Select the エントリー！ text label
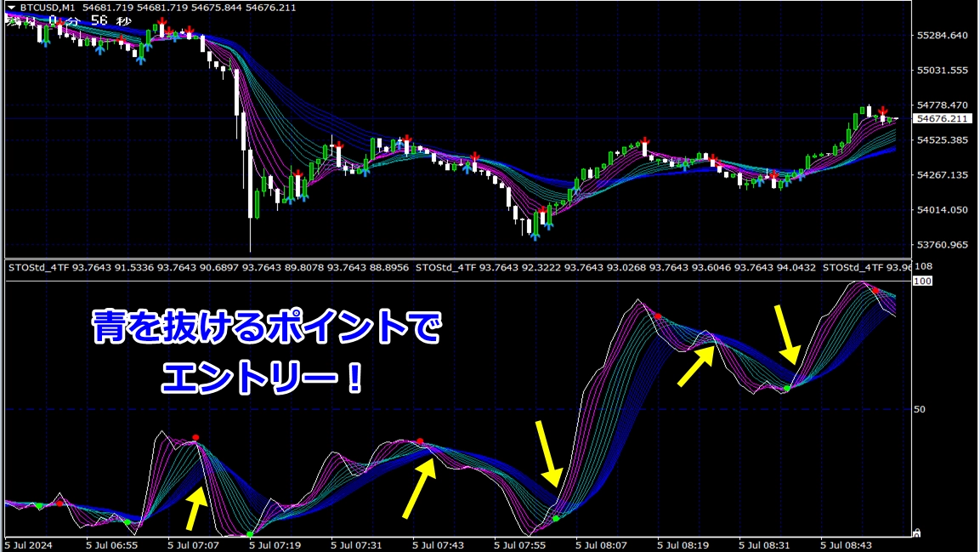The height and width of the screenshot is (552, 980). coord(262,377)
